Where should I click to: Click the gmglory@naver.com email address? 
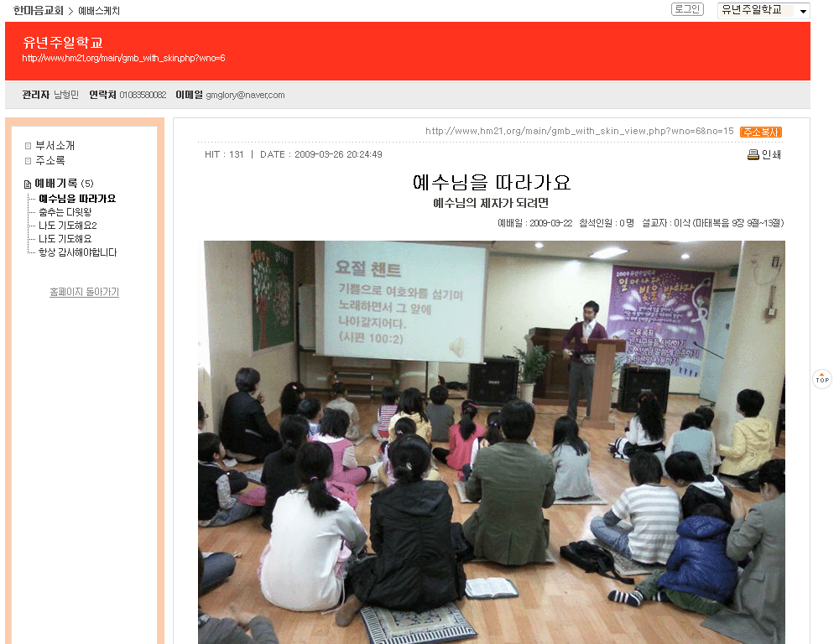[x=245, y=96]
